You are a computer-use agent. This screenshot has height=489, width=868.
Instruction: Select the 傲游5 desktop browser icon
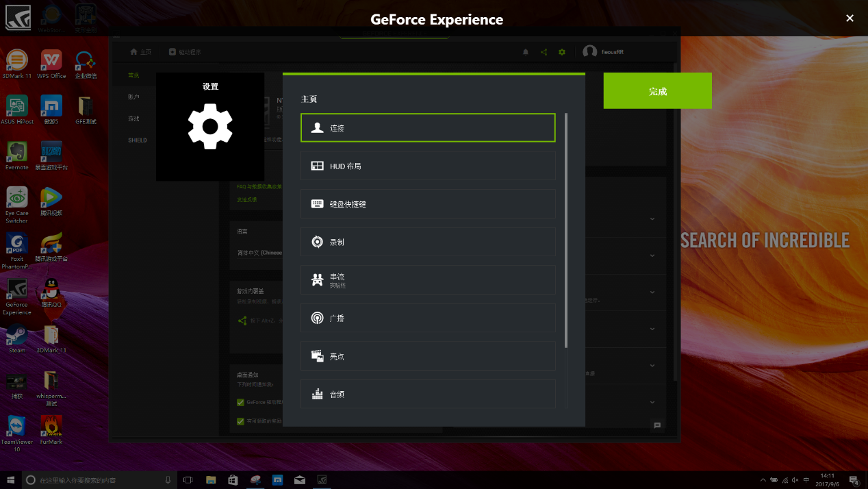51,110
